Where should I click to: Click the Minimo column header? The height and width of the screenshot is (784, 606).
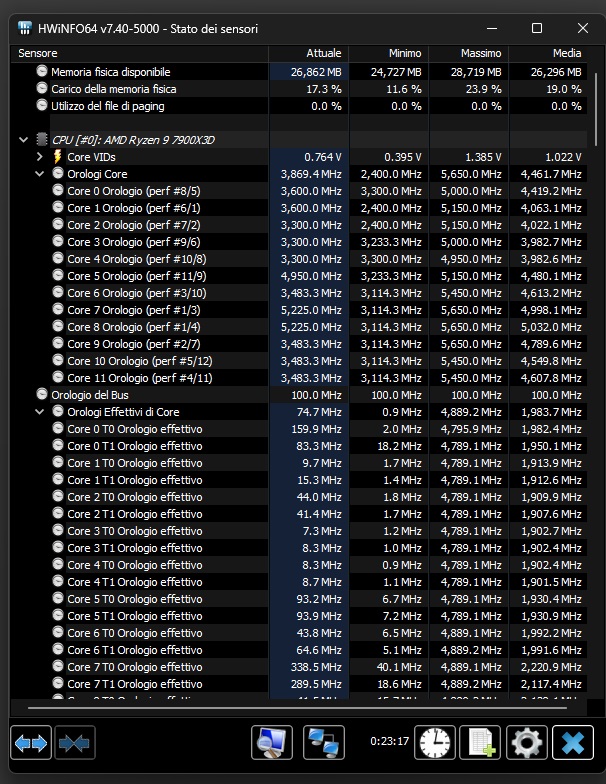point(388,53)
